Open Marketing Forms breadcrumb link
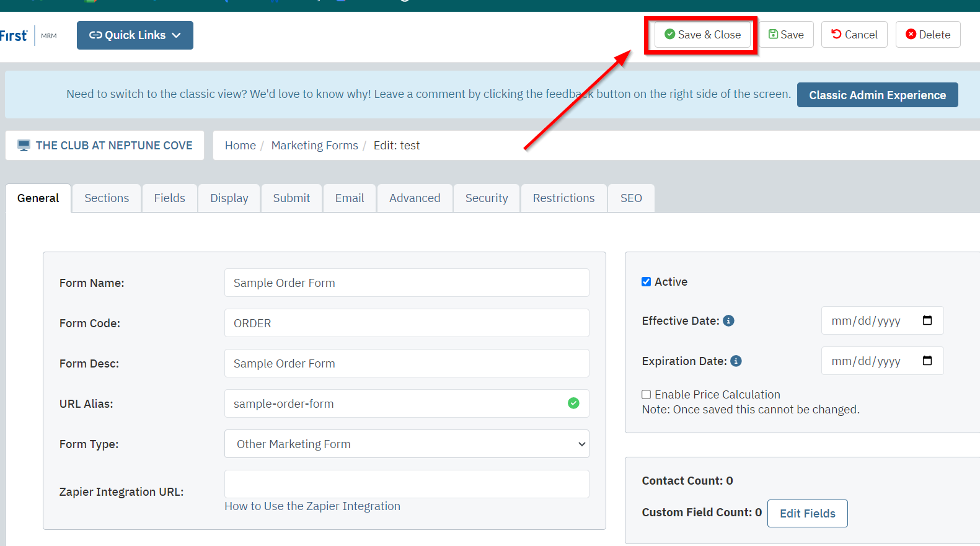 click(x=315, y=145)
